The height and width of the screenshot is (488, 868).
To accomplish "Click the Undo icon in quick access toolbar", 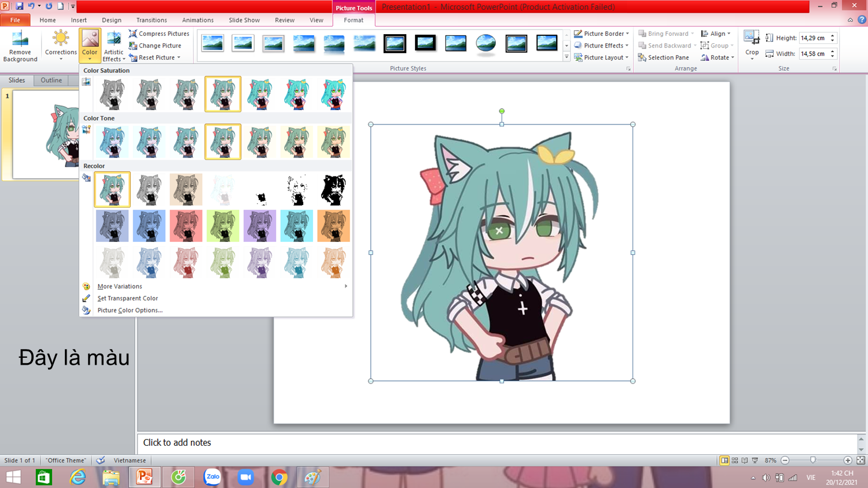I will point(31,6).
